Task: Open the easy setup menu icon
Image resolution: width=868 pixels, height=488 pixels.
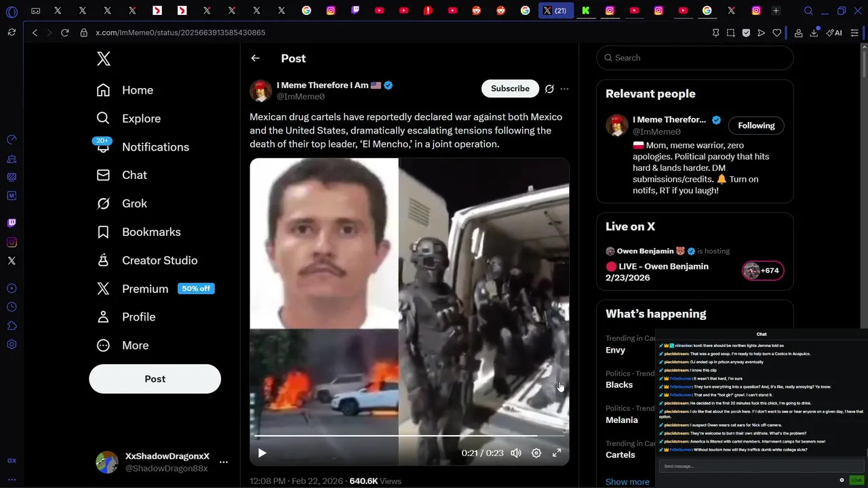Action: [x=854, y=33]
